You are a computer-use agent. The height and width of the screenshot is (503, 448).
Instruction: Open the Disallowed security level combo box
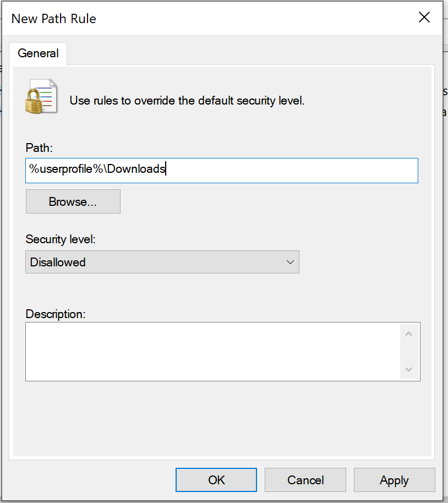(x=162, y=262)
